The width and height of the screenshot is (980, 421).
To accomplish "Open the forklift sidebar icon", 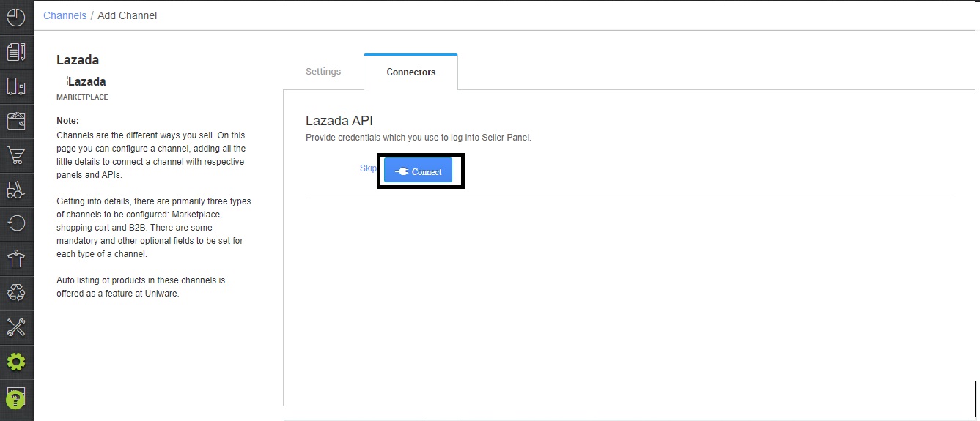I will [16, 190].
